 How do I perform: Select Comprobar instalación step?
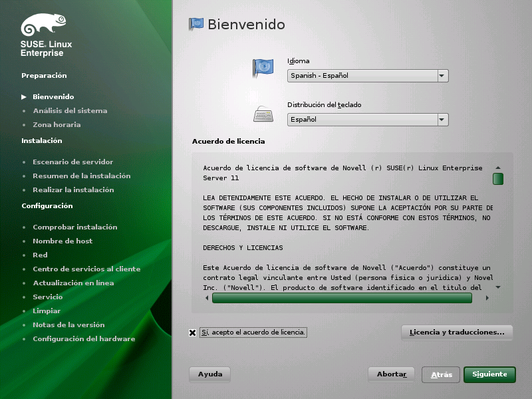click(75, 227)
